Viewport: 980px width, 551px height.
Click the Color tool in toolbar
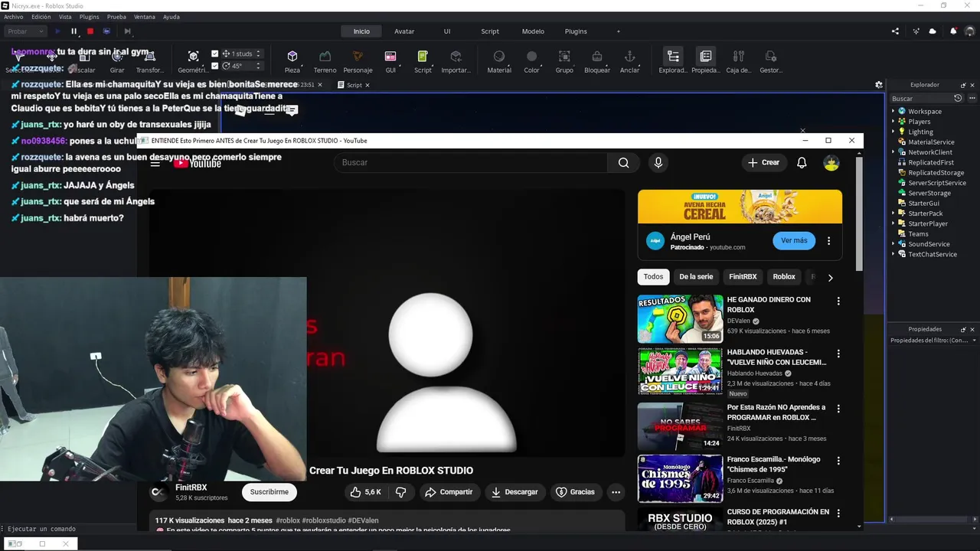point(531,61)
